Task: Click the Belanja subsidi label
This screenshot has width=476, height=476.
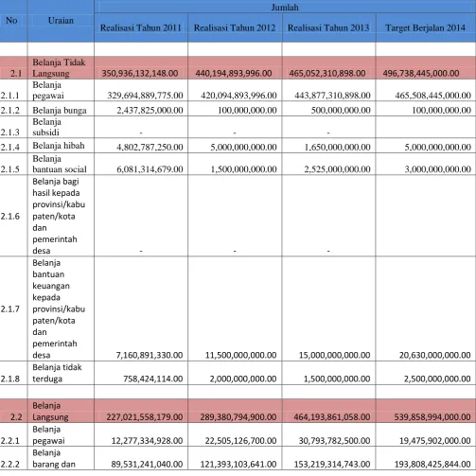Action: [46, 127]
